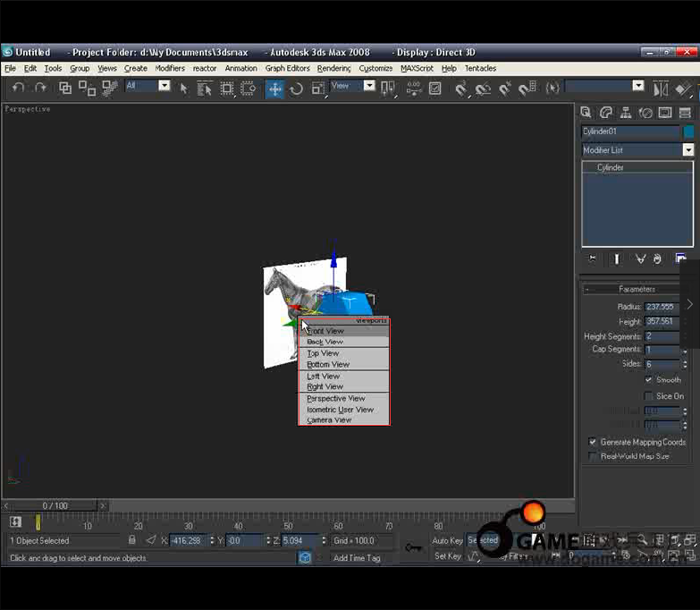Toggle 3D Snaps icon
700x610 pixels.
(x=460, y=89)
